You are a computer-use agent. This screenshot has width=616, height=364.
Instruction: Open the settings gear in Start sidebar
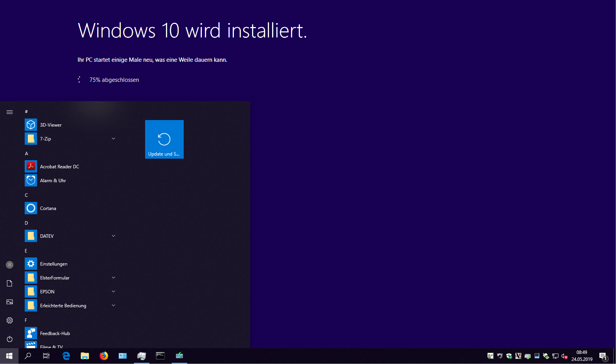pos(10,320)
